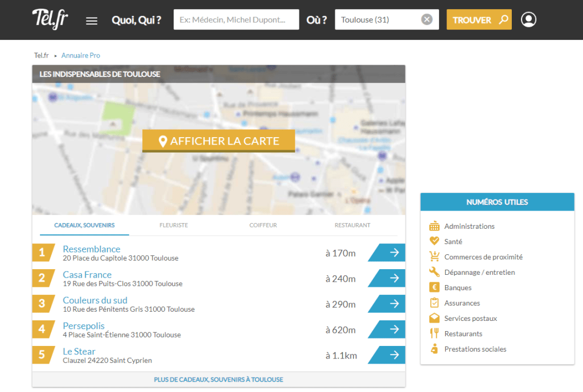
Task: Switch to the Fleuriste tab
Action: click(174, 225)
